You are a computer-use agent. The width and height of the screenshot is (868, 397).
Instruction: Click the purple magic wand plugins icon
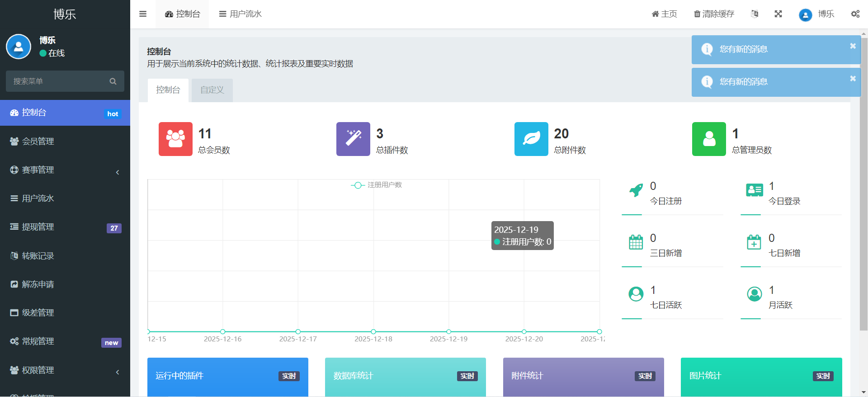tap(353, 139)
